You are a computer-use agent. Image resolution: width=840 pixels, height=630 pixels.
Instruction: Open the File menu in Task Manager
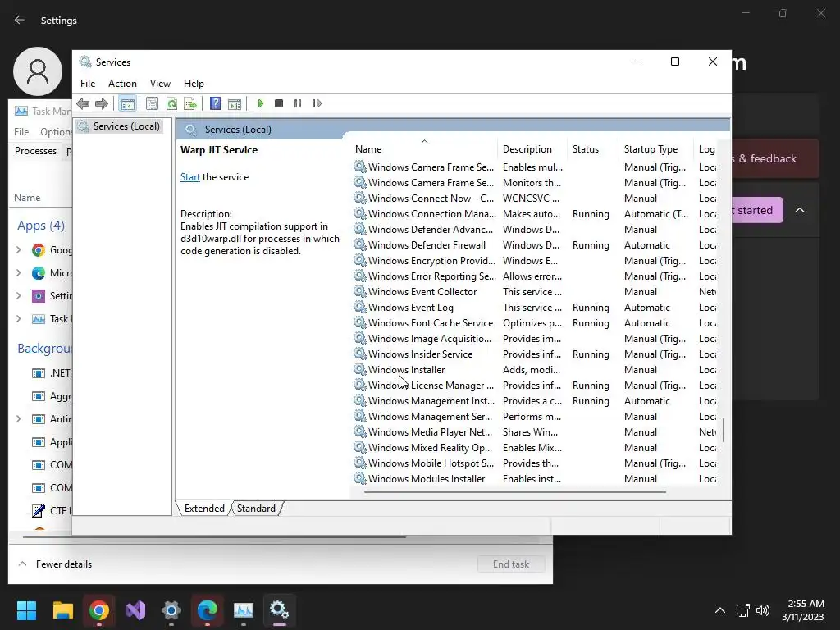coord(21,132)
